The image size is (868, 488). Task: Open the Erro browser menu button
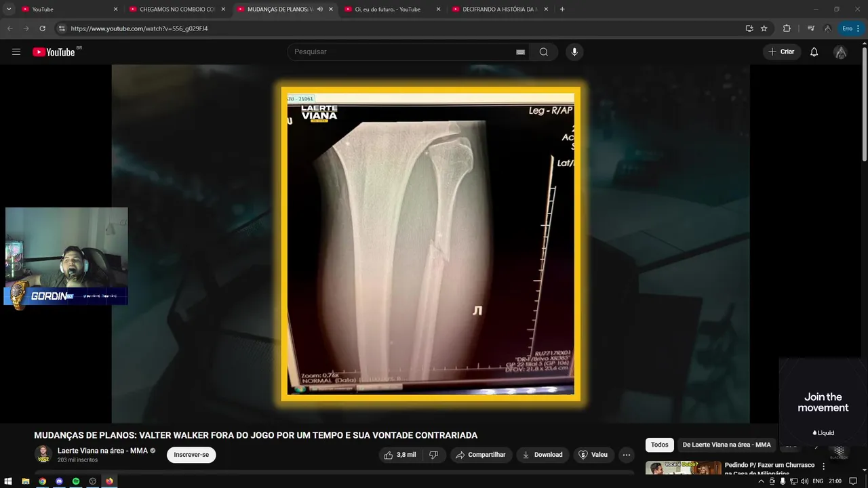[850, 28]
